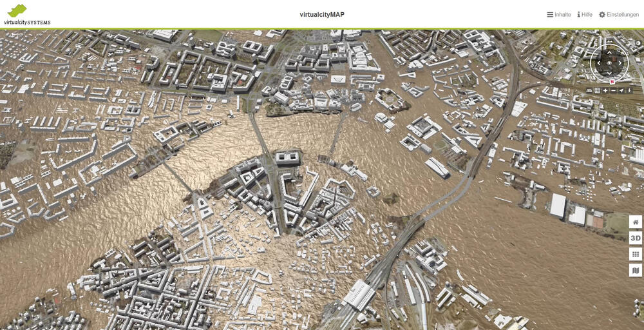This screenshot has width=644, height=330.
Task: Click the virtualcitySYSTEMS logo
Action: tap(26, 14)
